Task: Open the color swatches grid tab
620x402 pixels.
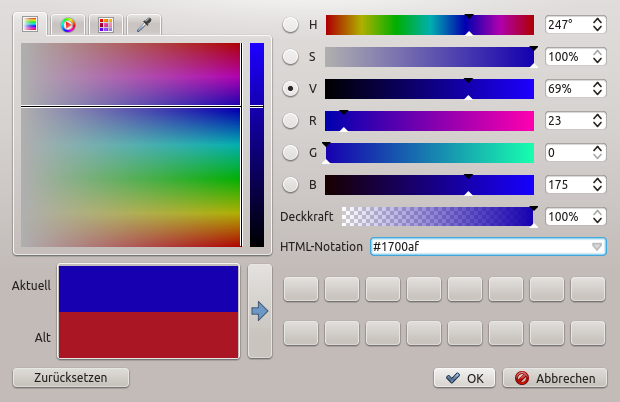Action: (x=106, y=25)
